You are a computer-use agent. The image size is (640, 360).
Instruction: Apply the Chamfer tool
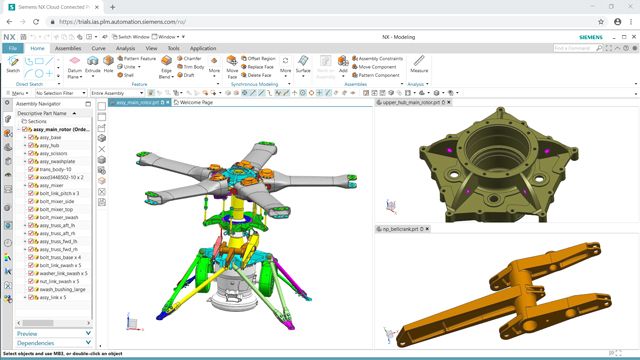click(x=189, y=59)
